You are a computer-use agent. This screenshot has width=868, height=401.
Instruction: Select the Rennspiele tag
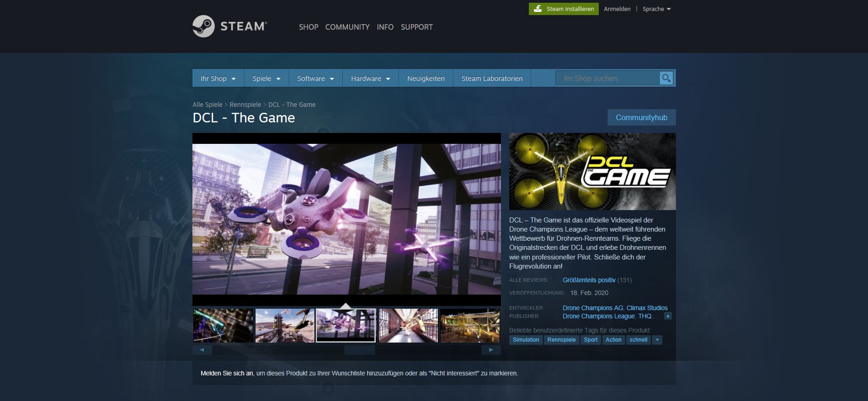point(562,340)
